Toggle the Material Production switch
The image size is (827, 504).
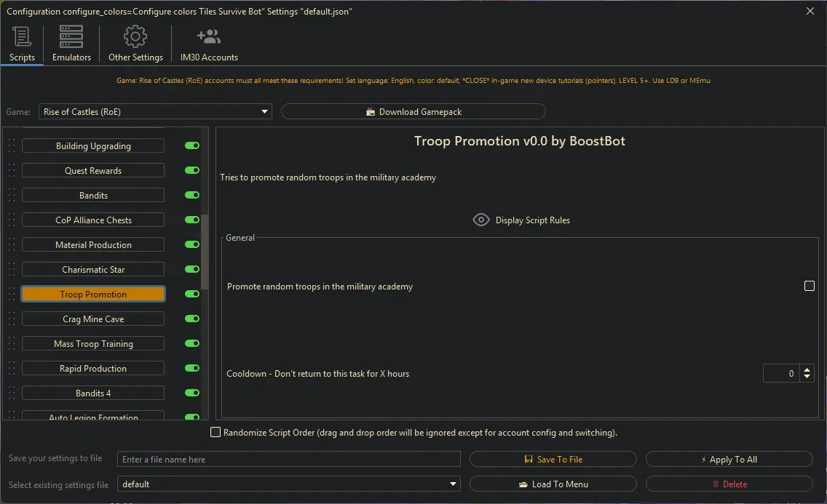click(x=192, y=244)
